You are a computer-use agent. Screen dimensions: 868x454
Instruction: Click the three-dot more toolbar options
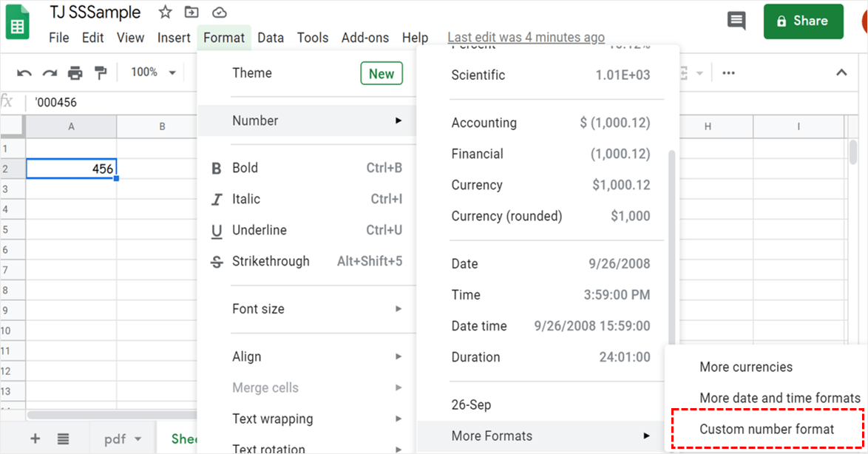pyautogui.click(x=728, y=72)
